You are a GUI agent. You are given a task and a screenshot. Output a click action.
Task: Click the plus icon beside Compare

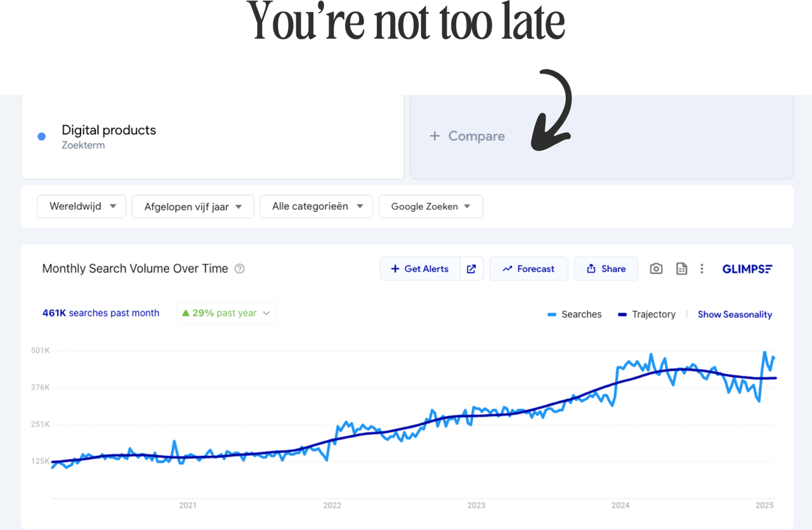435,136
